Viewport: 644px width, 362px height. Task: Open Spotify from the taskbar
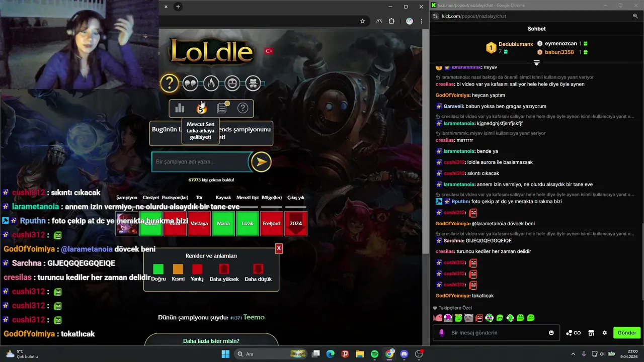coord(375,354)
